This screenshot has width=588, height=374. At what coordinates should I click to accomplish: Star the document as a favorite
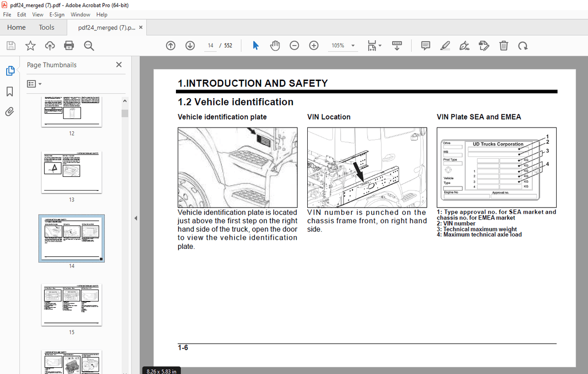(x=30, y=45)
